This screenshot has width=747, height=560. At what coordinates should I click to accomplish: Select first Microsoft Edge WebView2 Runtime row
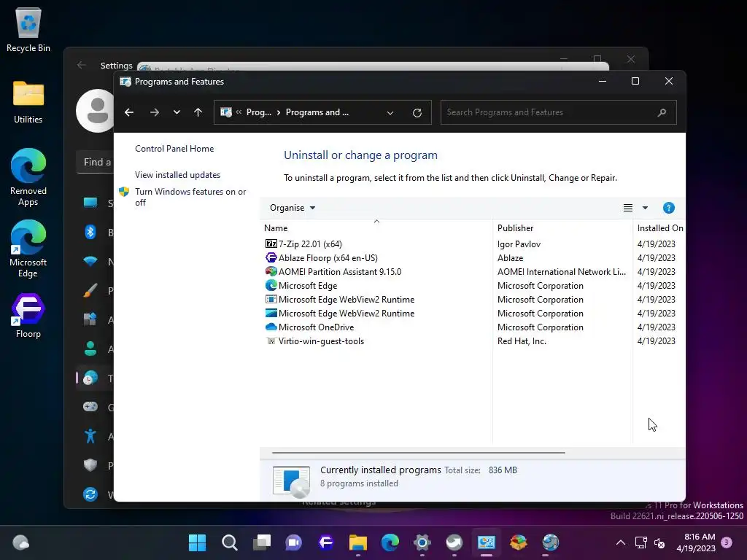[472, 300]
